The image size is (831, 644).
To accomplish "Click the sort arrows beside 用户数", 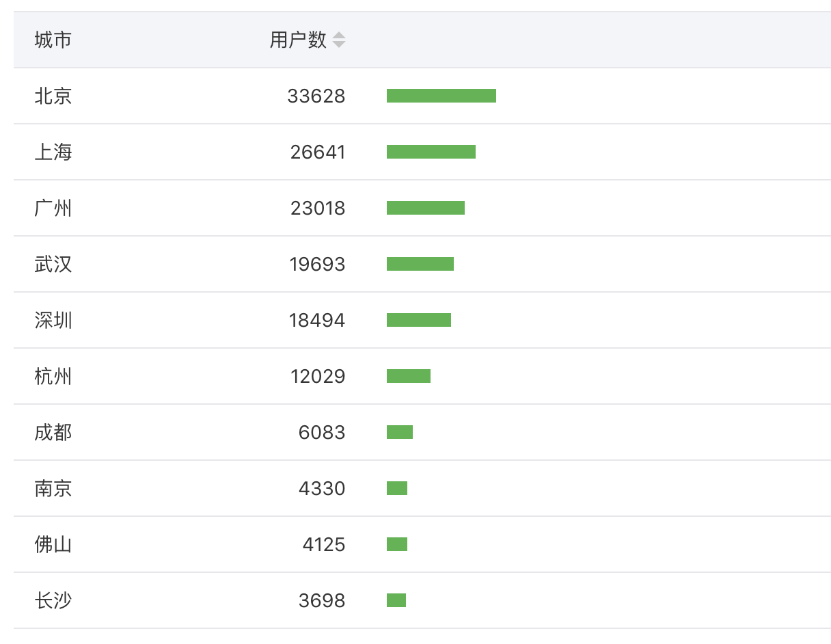I will click(339, 40).
